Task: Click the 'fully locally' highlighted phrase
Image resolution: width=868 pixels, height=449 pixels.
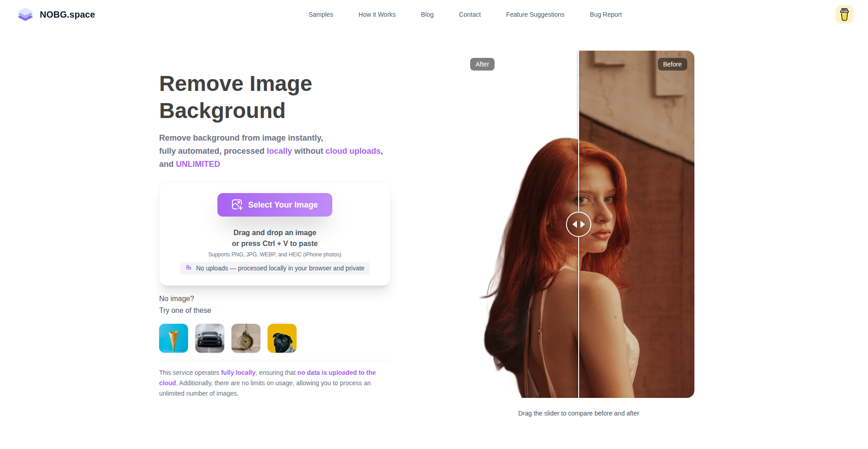Action: (238, 373)
